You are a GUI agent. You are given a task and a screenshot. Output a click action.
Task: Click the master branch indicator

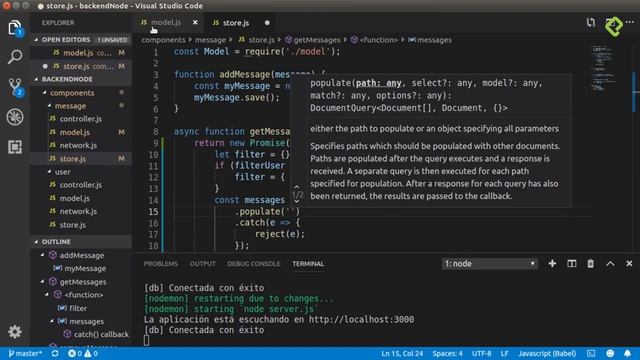[25, 353]
